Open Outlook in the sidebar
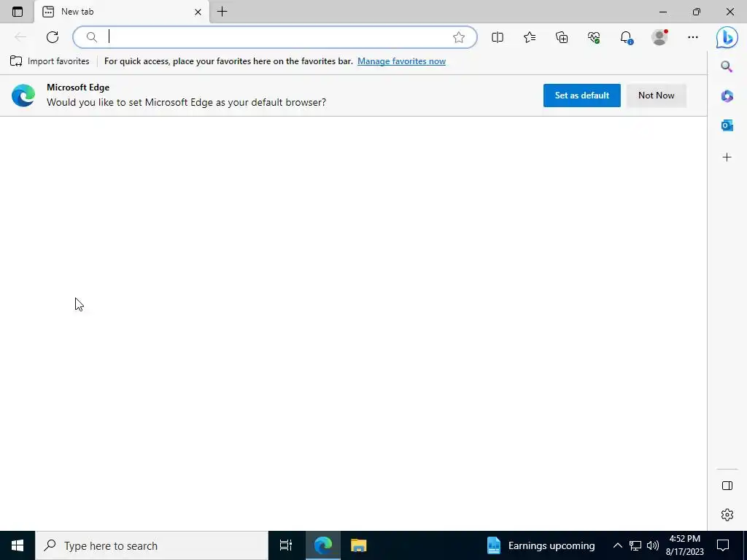This screenshot has height=560, width=747. (x=727, y=125)
